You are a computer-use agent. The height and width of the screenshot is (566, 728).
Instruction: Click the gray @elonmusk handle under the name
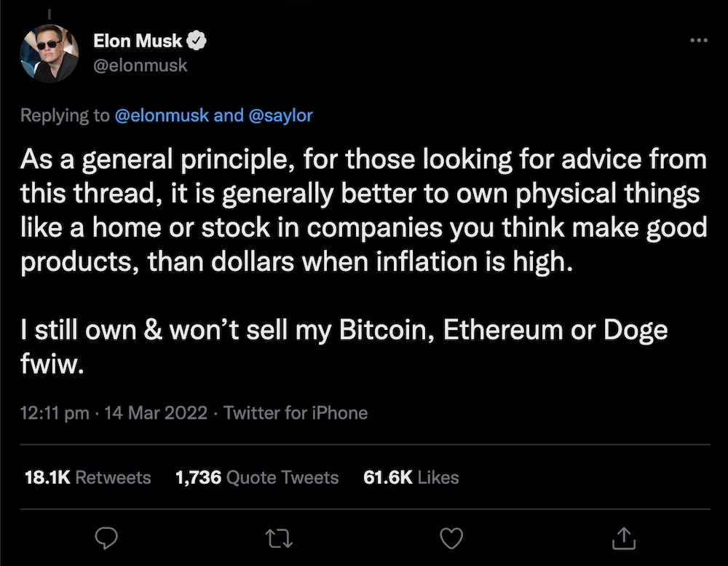141,65
